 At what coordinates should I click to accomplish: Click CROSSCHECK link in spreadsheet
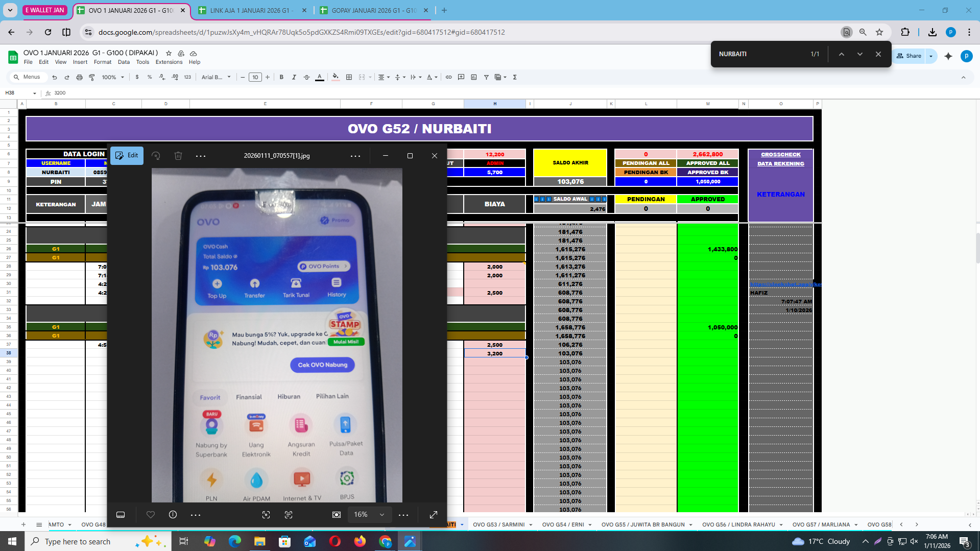pyautogui.click(x=781, y=154)
